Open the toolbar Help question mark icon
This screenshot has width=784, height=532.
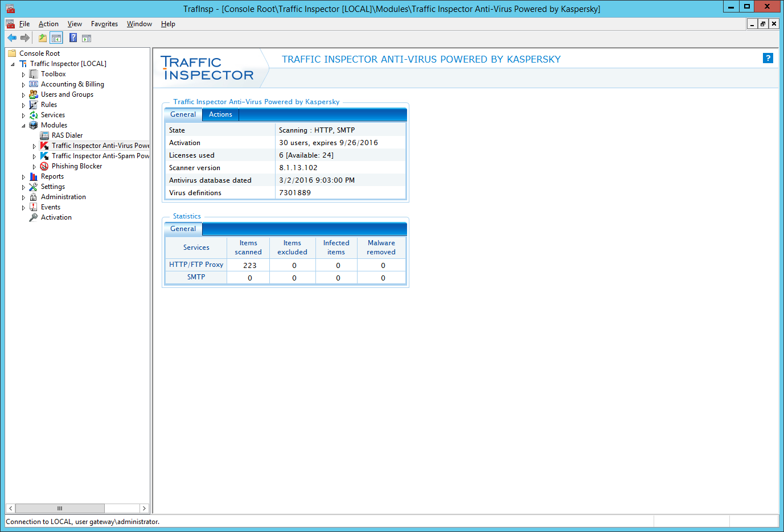tap(73, 38)
